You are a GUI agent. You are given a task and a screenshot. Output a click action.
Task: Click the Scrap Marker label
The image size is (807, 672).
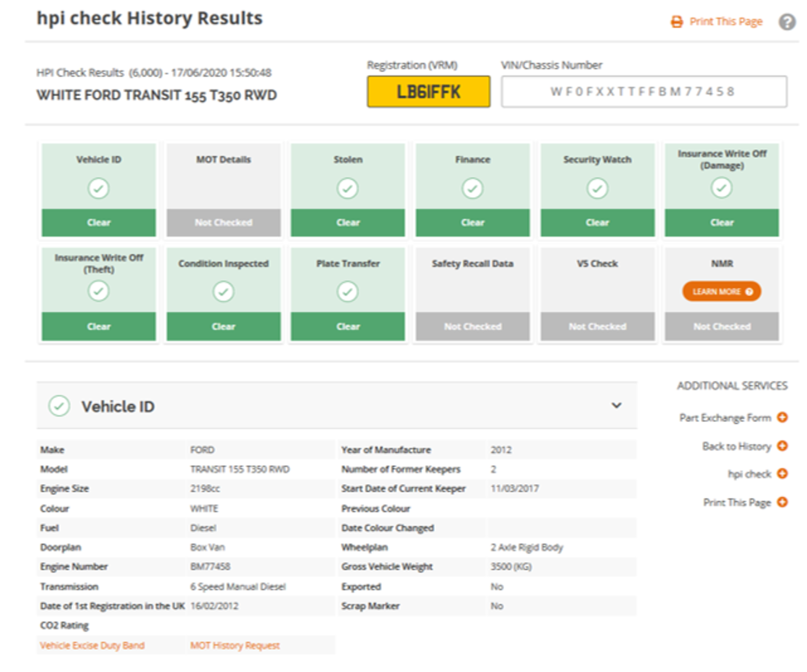(x=370, y=606)
